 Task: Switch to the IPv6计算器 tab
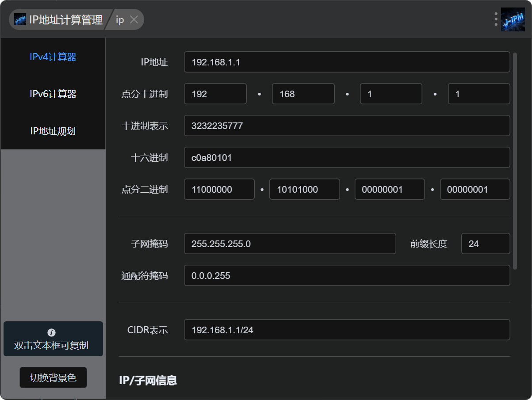point(53,94)
